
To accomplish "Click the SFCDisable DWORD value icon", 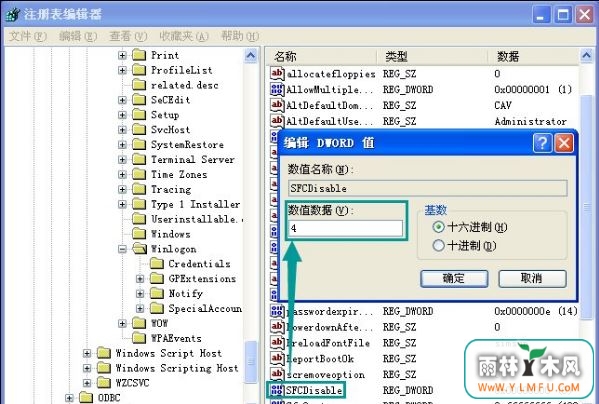I will 277,390.
